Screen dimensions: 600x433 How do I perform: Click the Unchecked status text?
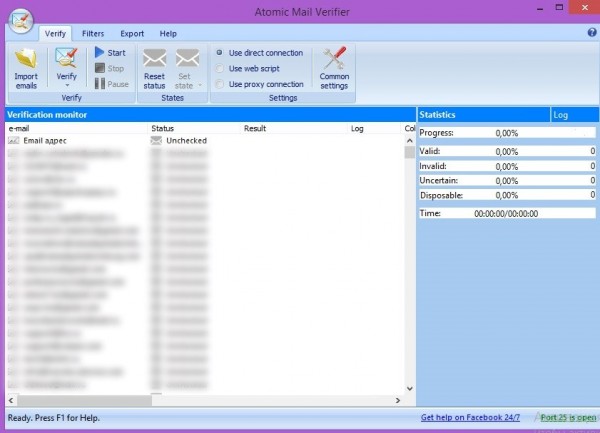[186, 140]
